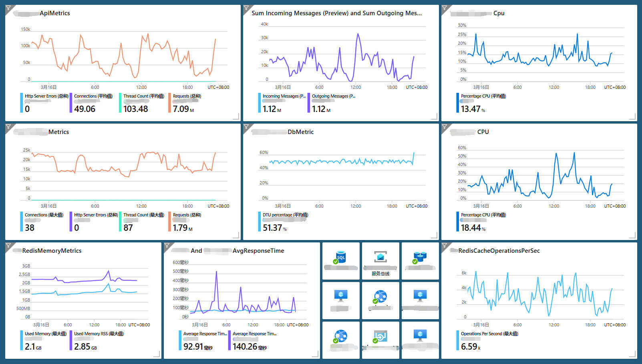Open the SQL database resource icon
642x364 pixels.
click(x=340, y=257)
